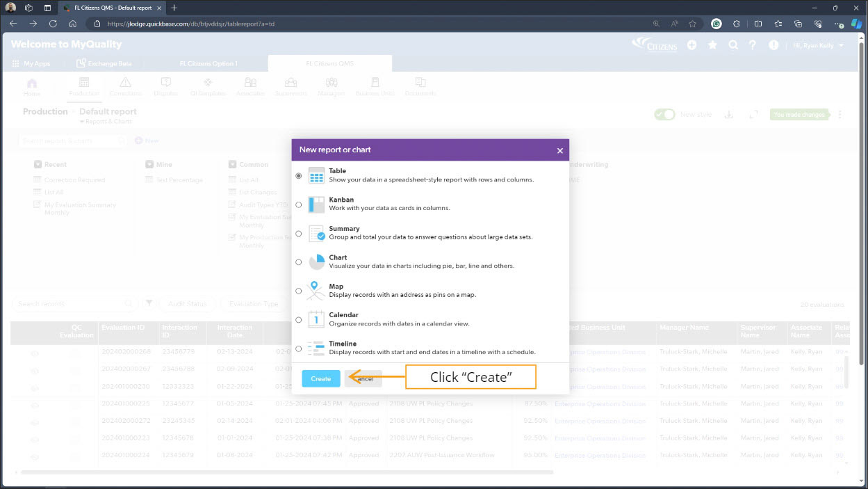The width and height of the screenshot is (868, 489).
Task: Open the Copilot sidebar icon
Action: coord(856,23)
